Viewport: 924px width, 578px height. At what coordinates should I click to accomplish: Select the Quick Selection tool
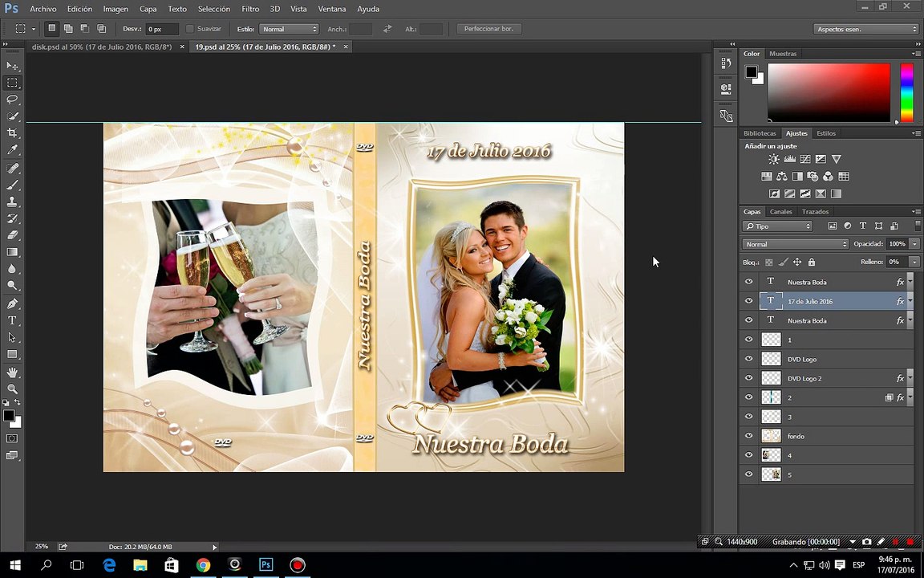click(12, 116)
